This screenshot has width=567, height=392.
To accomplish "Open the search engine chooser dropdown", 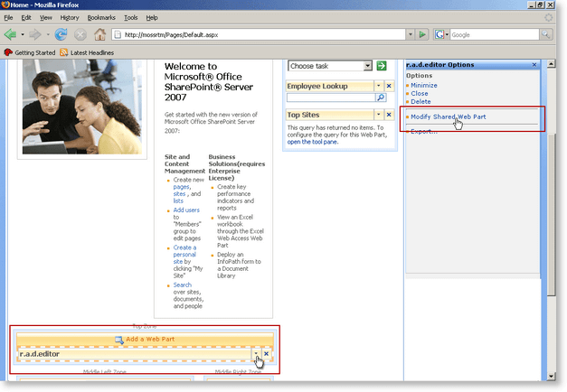I will coord(447,34).
